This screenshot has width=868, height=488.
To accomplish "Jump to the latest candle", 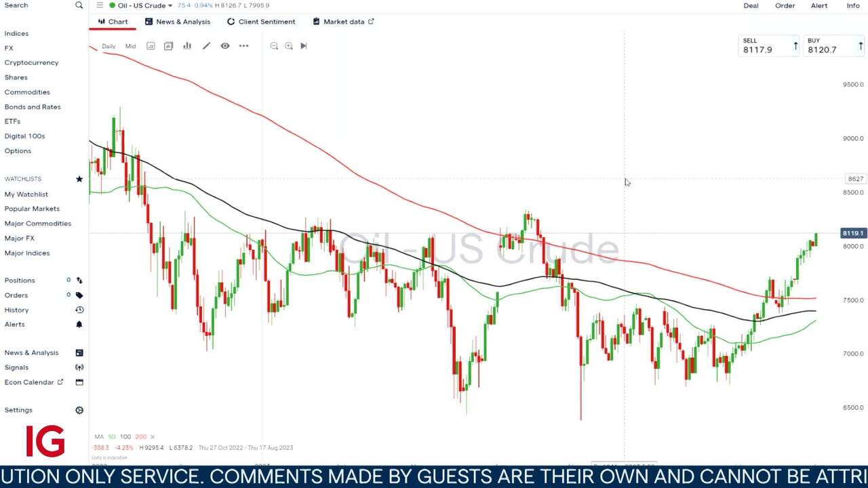I will (304, 46).
